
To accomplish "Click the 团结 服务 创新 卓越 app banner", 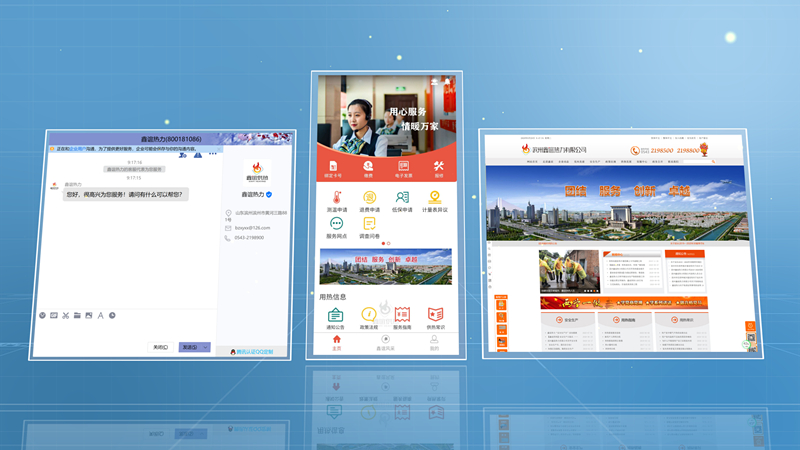I will pyautogui.click(x=385, y=267).
